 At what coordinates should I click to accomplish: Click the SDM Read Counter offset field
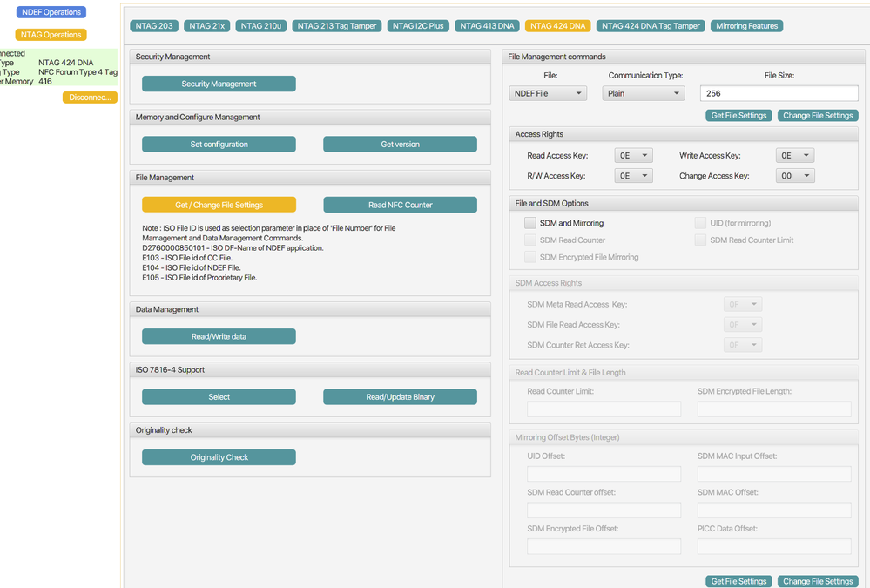[x=604, y=510]
